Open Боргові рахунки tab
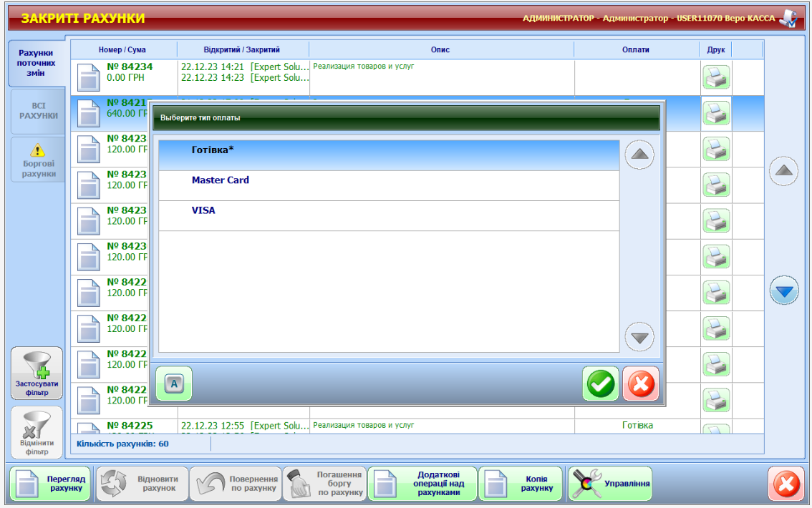812x508 pixels. click(x=39, y=160)
